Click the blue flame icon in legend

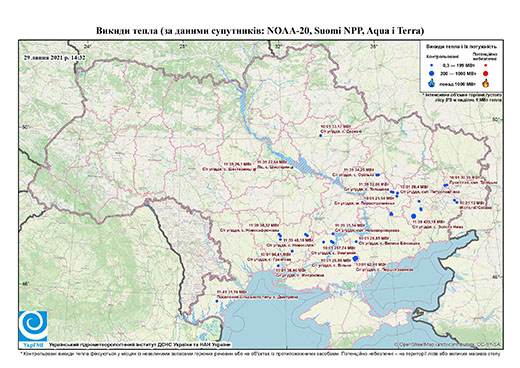click(432, 83)
